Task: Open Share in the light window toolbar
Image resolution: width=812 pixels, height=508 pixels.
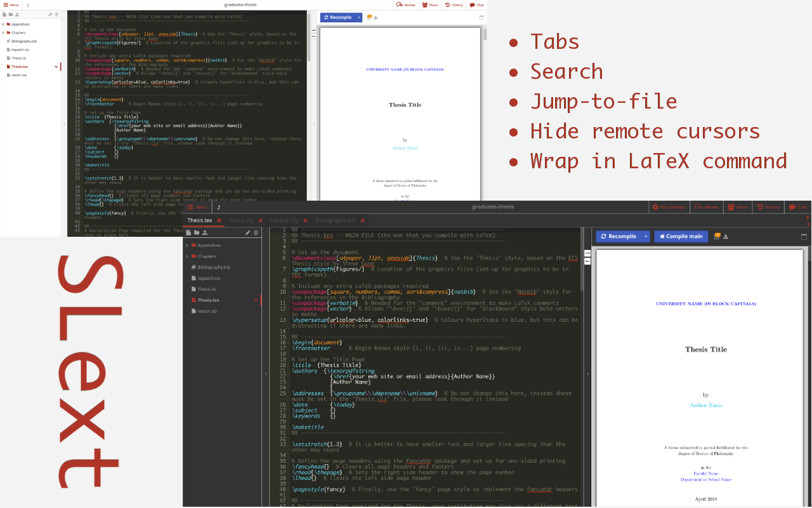Action: tap(430, 4)
